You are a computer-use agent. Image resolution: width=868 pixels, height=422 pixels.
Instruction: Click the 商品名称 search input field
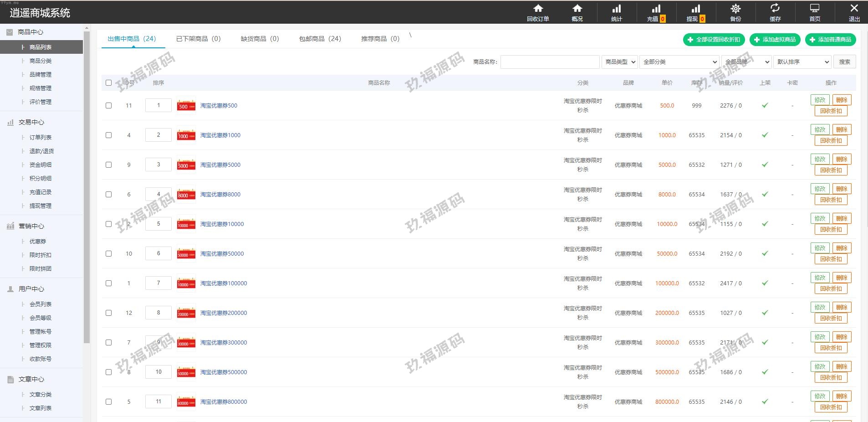point(550,62)
